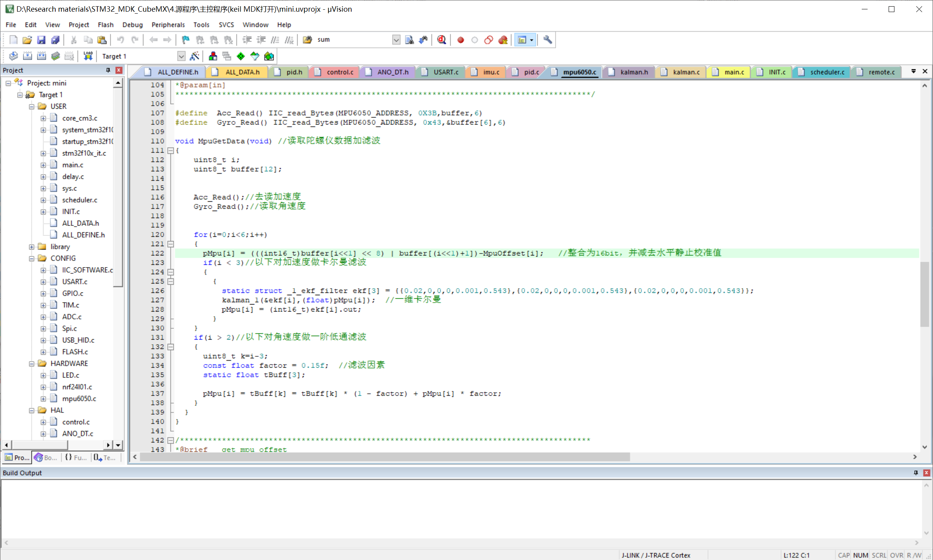Collapse code fold at line 132
933x560 pixels.
(x=171, y=347)
